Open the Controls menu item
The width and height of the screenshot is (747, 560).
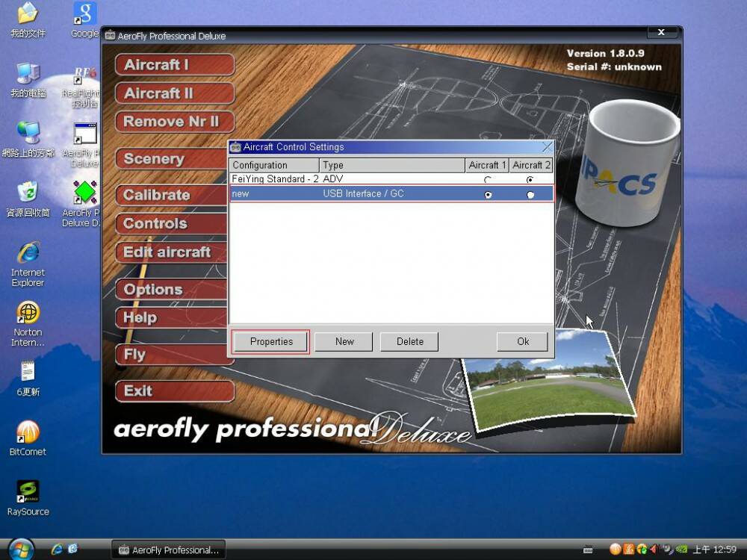click(x=172, y=223)
